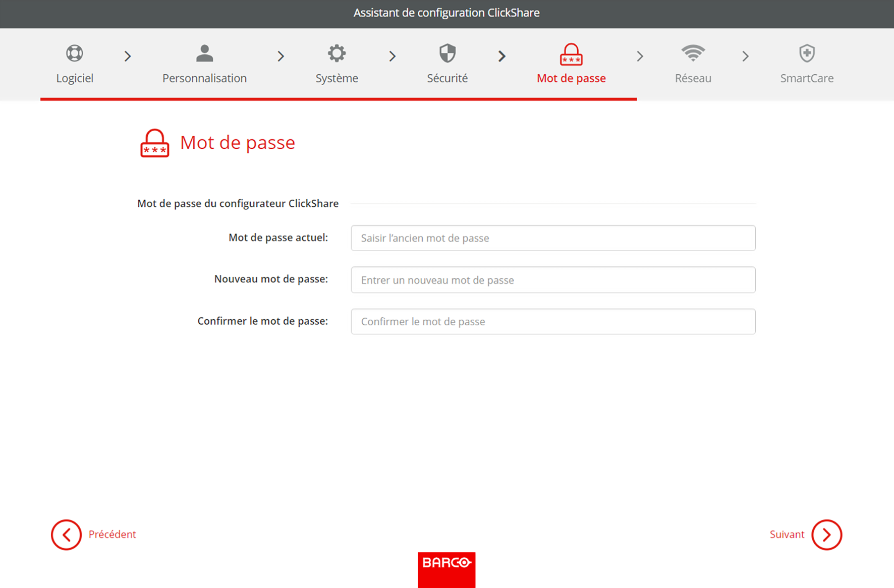Select the Personnalisation person icon
The height and width of the screenshot is (588, 894).
pyautogui.click(x=204, y=53)
